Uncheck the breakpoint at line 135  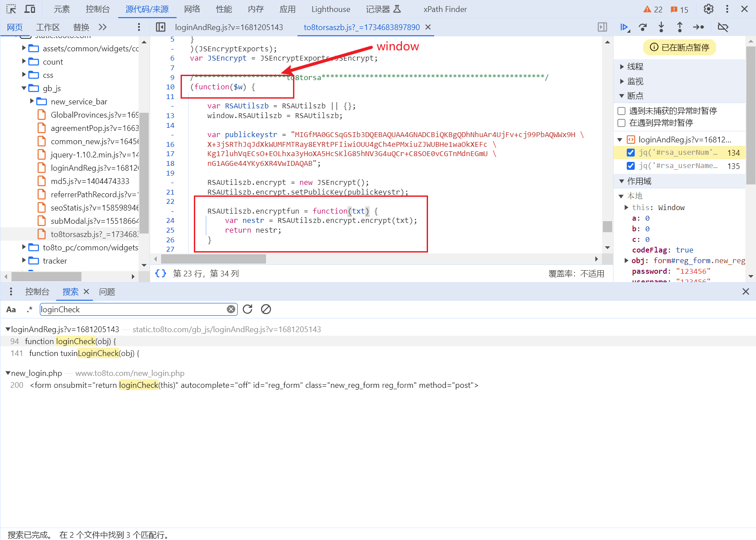click(x=631, y=166)
